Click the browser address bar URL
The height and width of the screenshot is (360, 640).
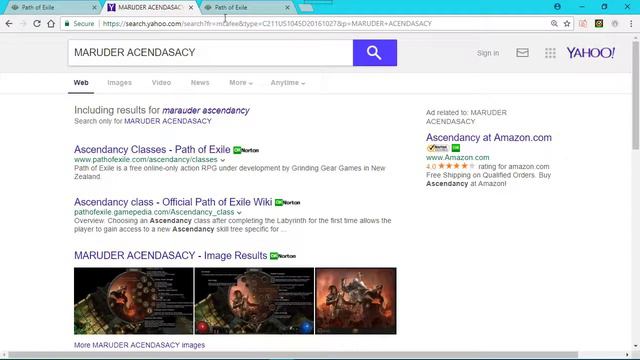coord(267,24)
